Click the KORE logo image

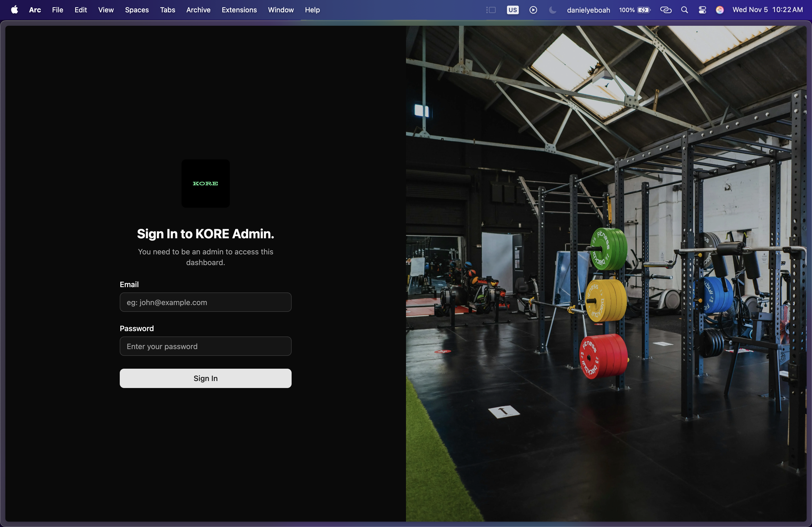click(x=205, y=183)
